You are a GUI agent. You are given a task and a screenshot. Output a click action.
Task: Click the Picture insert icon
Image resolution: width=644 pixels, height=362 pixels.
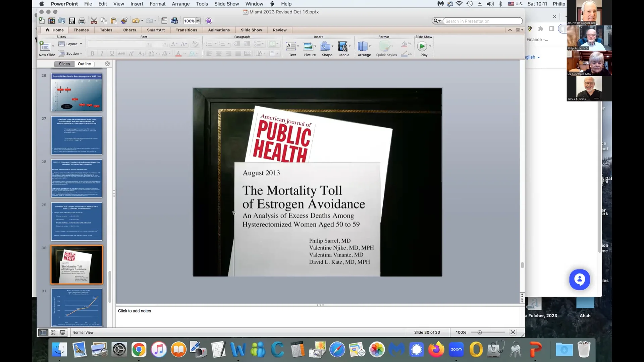click(308, 46)
